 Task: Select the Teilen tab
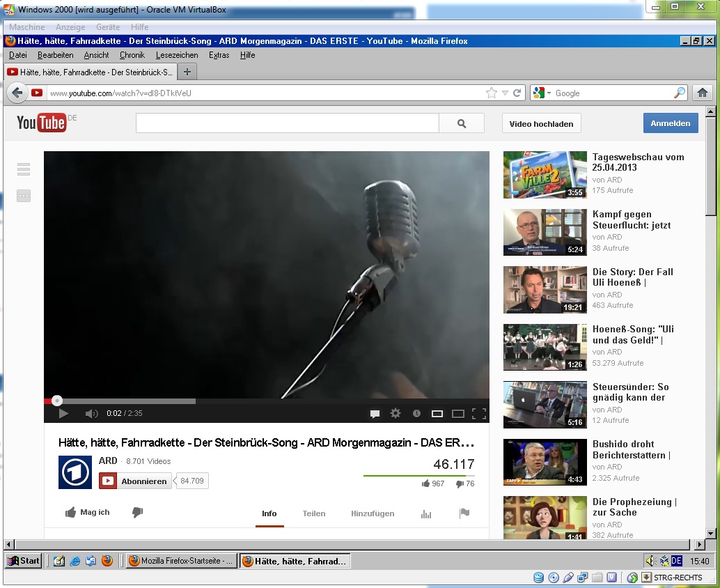pyautogui.click(x=313, y=513)
